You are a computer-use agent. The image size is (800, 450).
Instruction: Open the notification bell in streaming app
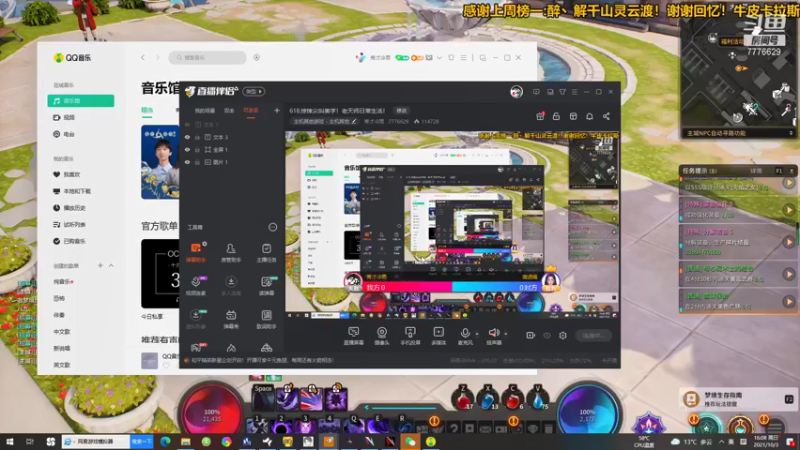[x=589, y=116]
